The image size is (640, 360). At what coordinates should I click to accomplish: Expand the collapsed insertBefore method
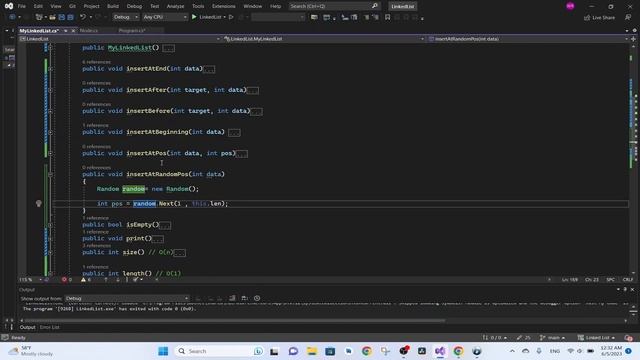tap(51, 111)
